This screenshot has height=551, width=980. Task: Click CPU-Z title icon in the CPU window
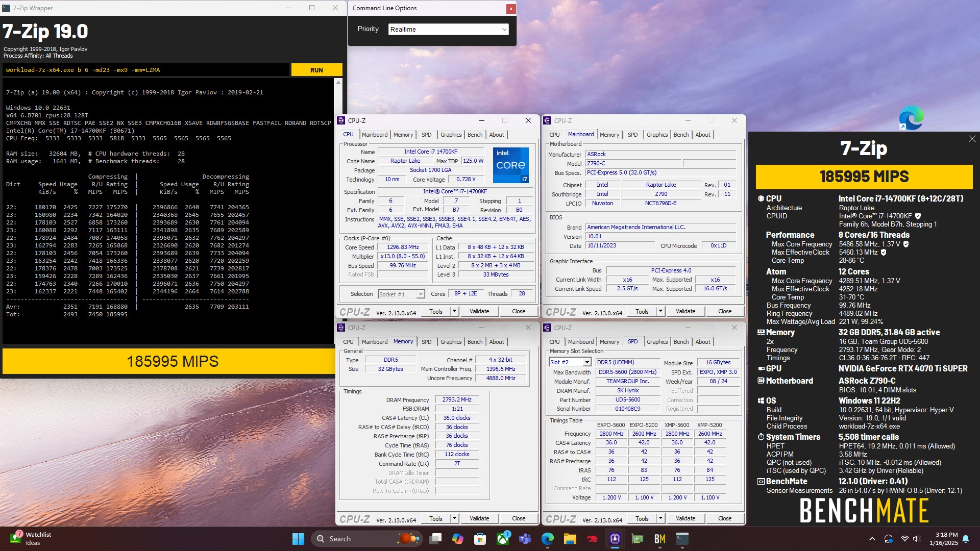tap(341, 121)
